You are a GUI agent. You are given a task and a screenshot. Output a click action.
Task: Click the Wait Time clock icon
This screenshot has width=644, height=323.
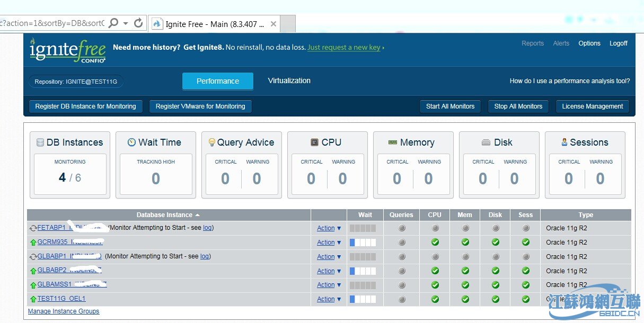click(132, 142)
